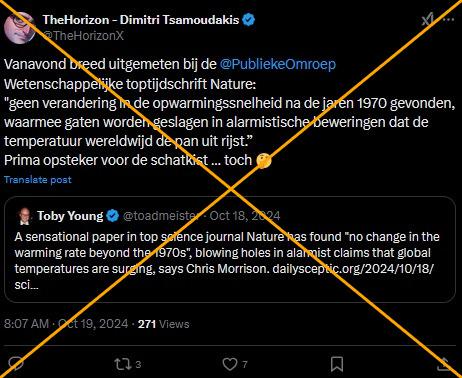Click the verified badge next to Dimitri Tsamoudakis
Screen dimensions: 462x378
pyautogui.click(x=248, y=20)
